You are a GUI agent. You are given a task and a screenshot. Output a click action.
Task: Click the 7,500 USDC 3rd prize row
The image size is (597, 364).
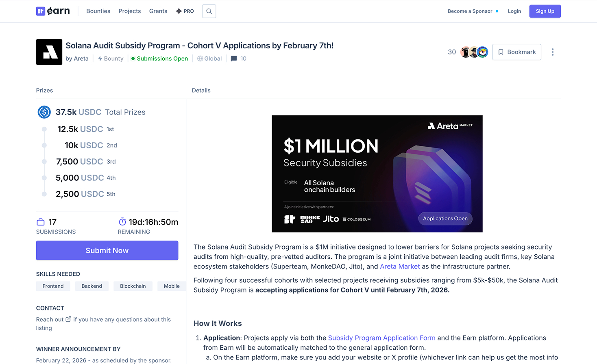tap(86, 162)
